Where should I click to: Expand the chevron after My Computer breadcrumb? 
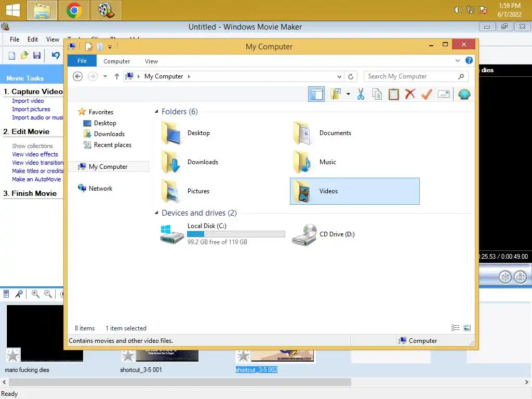pos(189,77)
